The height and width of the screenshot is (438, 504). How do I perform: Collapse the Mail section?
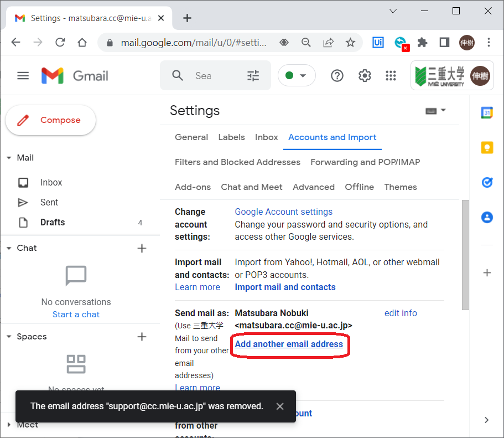pyautogui.click(x=9, y=158)
